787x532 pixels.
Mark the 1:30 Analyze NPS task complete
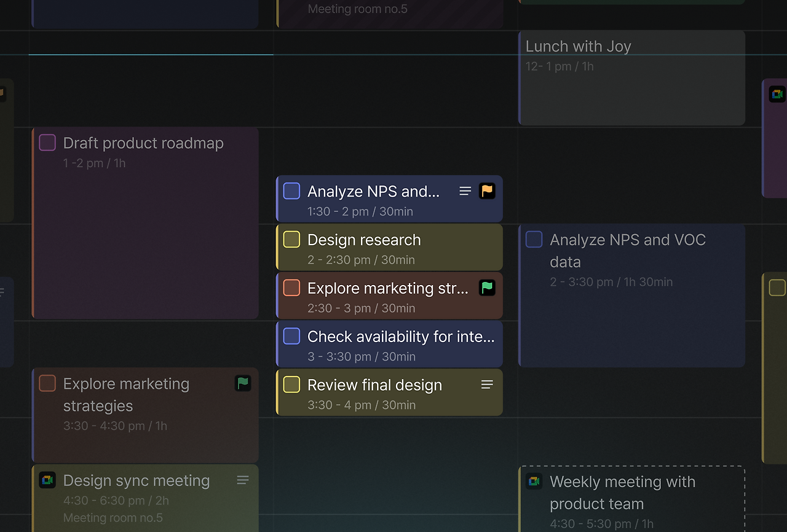click(291, 191)
